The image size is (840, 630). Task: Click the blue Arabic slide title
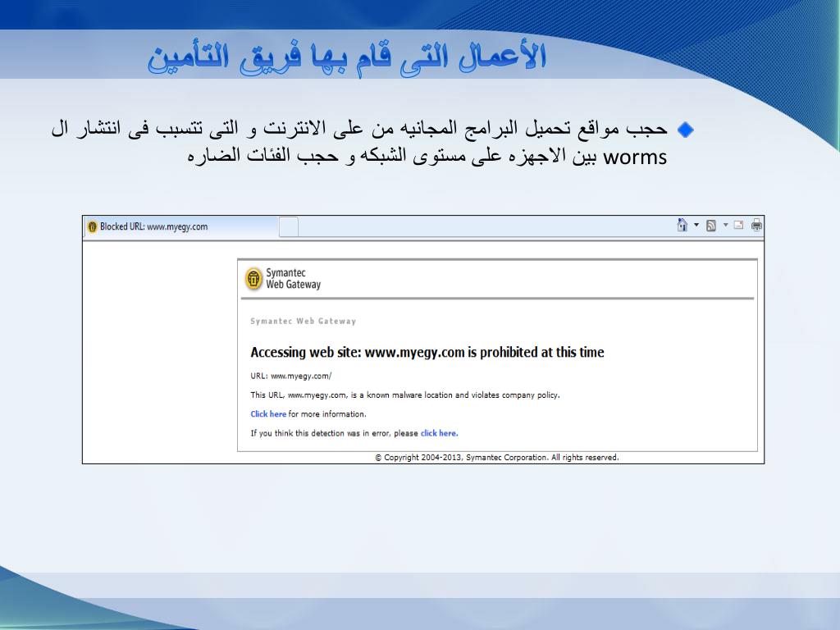[347, 58]
